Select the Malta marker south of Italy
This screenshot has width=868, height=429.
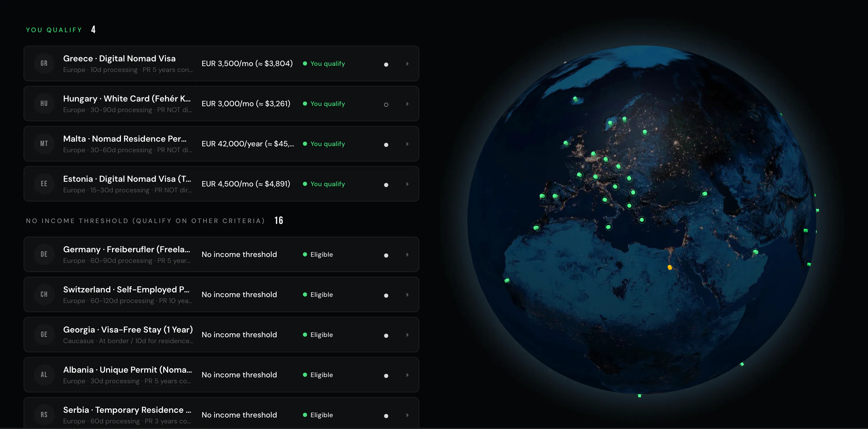click(x=608, y=227)
